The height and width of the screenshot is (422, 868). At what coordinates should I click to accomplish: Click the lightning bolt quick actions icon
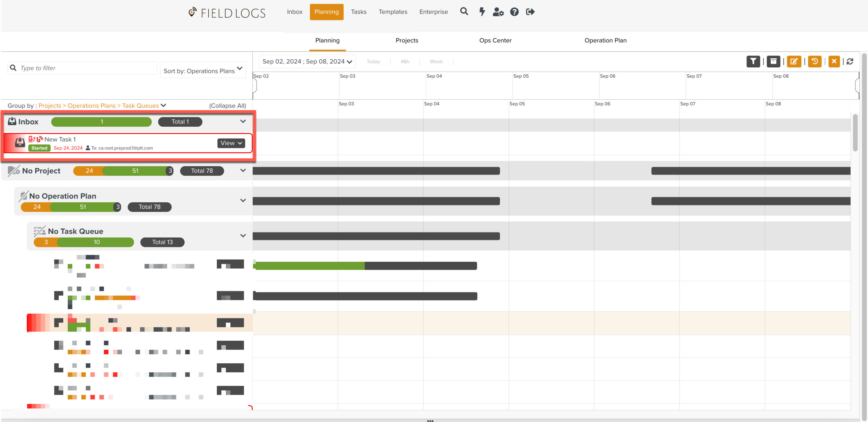coord(482,12)
